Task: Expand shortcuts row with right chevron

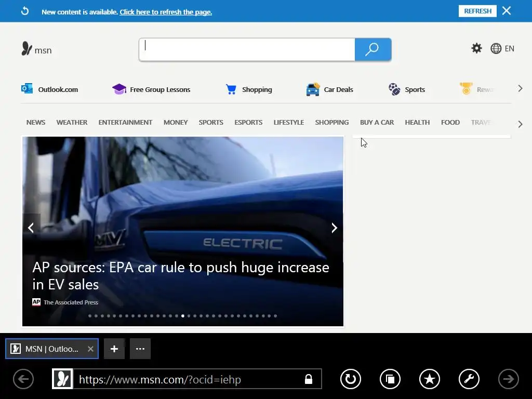Action: coord(520,88)
